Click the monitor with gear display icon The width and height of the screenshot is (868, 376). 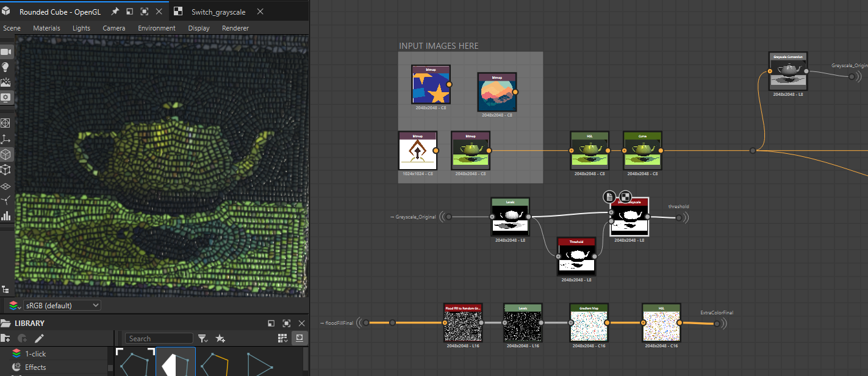6,97
